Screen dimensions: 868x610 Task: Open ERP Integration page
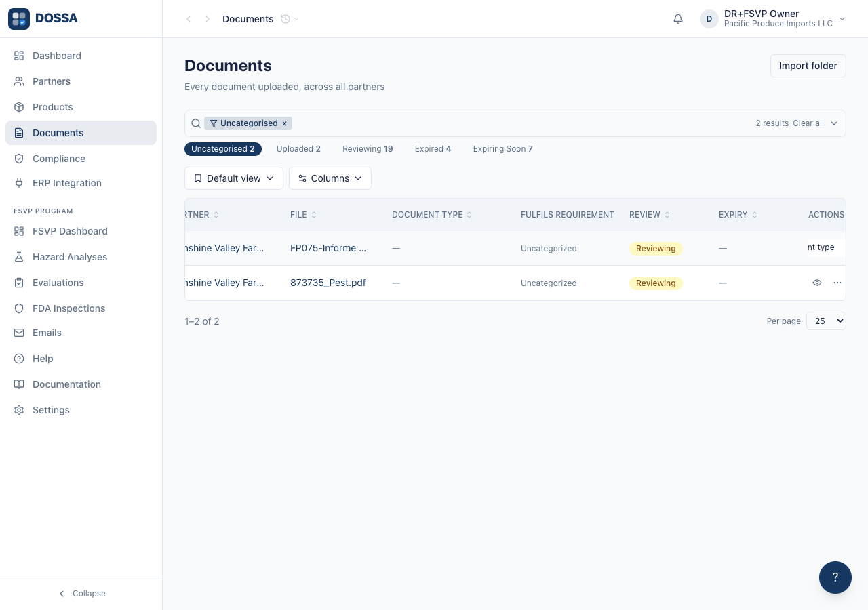(x=81, y=183)
